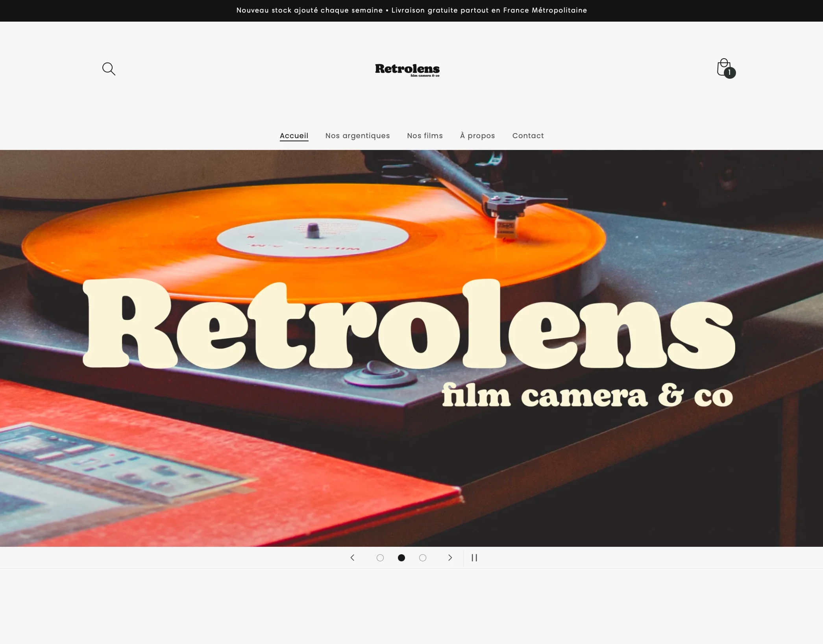Pause the slideshow autoplay
The width and height of the screenshot is (823, 644).
coord(474,557)
